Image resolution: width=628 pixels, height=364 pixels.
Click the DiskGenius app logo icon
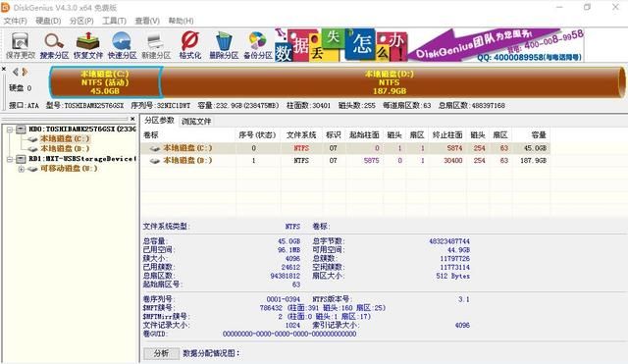[x=5, y=7]
